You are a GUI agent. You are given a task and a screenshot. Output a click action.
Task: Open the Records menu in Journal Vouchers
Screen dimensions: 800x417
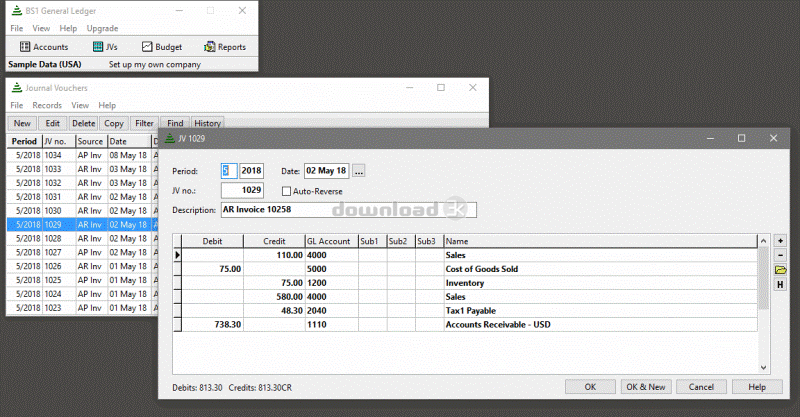[x=47, y=105]
